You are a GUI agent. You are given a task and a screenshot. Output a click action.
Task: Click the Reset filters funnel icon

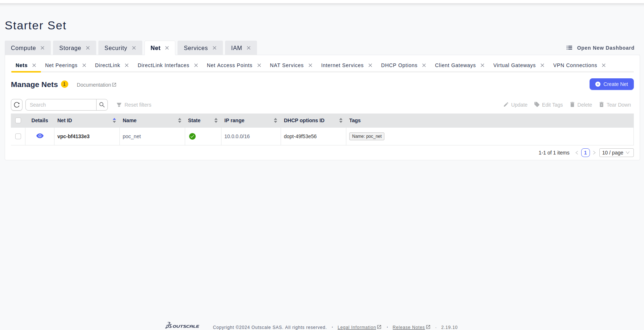click(119, 105)
